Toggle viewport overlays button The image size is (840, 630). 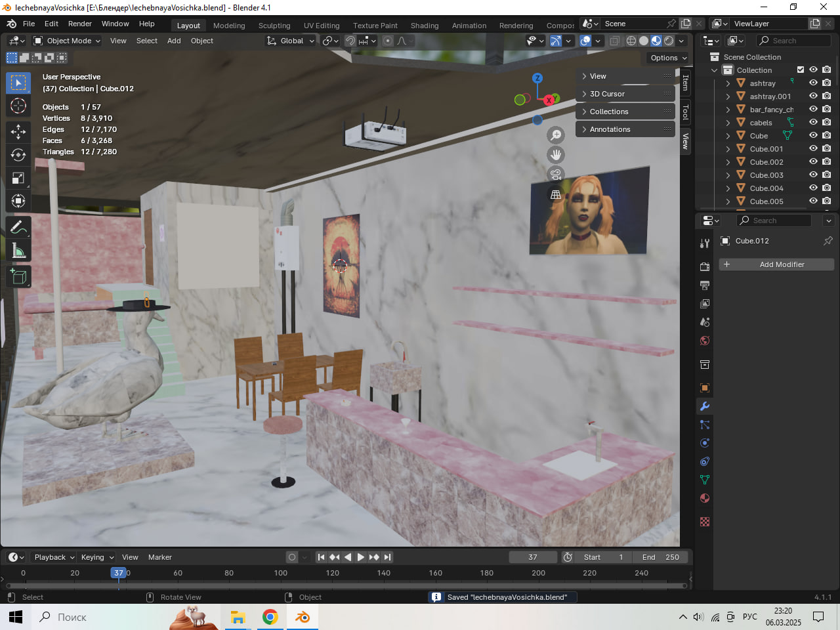pos(585,41)
